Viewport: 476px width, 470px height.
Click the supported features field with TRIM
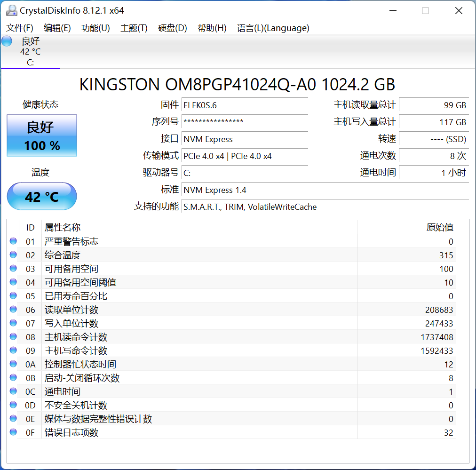tap(325, 207)
